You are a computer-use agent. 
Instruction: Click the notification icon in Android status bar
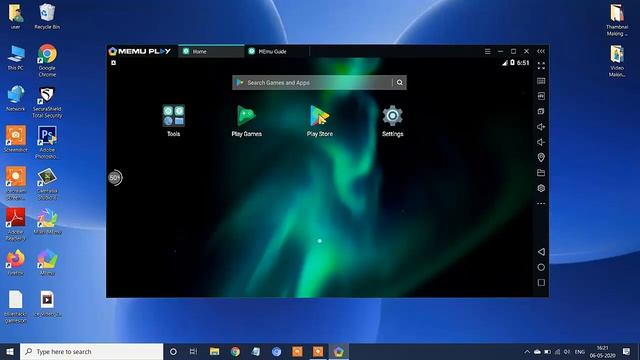click(113, 62)
